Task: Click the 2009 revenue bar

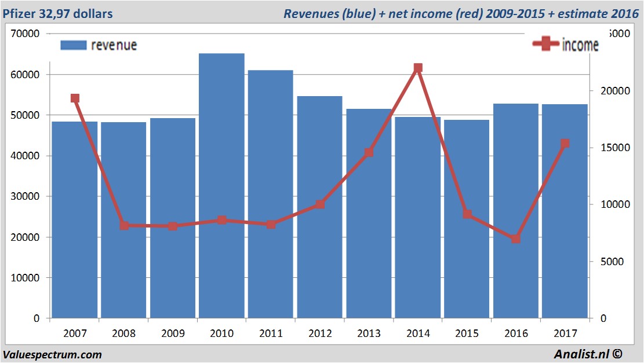Action: click(x=173, y=218)
